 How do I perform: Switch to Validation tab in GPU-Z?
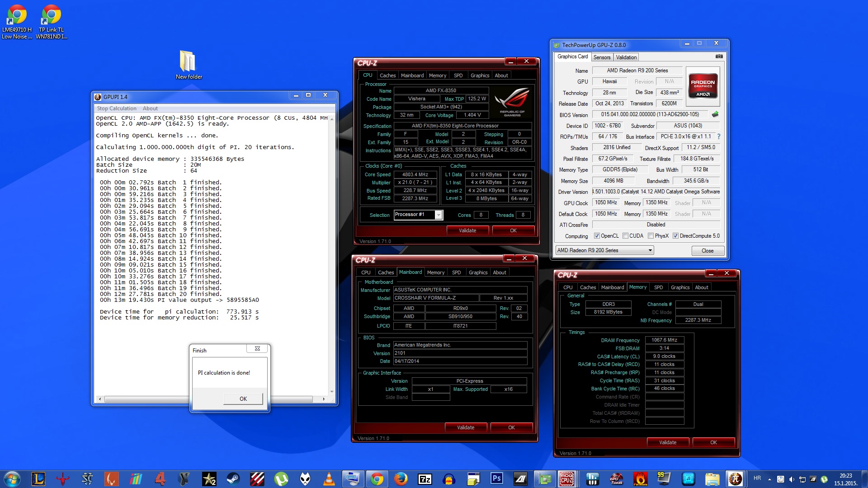626,57
